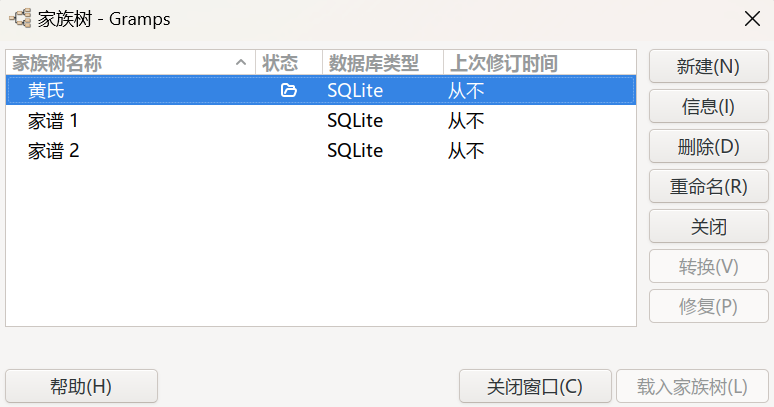Click the empty area below the tree list
Screen dimensions: 774x407
pos(320,250)
